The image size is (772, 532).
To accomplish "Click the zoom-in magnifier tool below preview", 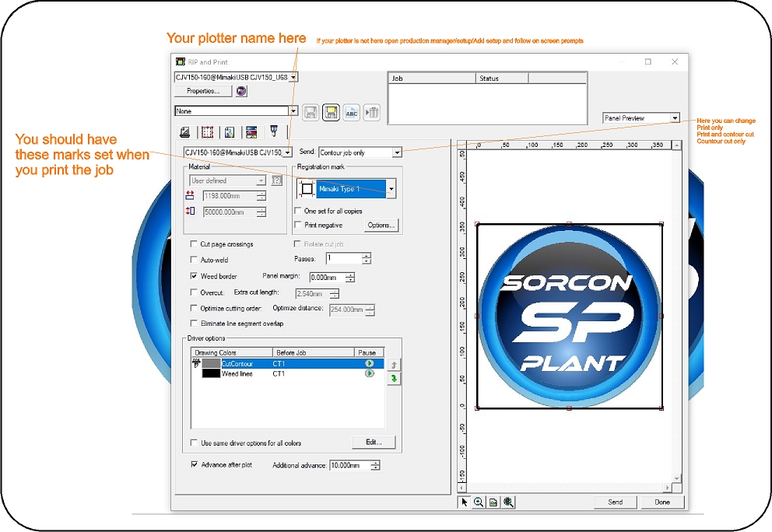I will click(479, 502).
